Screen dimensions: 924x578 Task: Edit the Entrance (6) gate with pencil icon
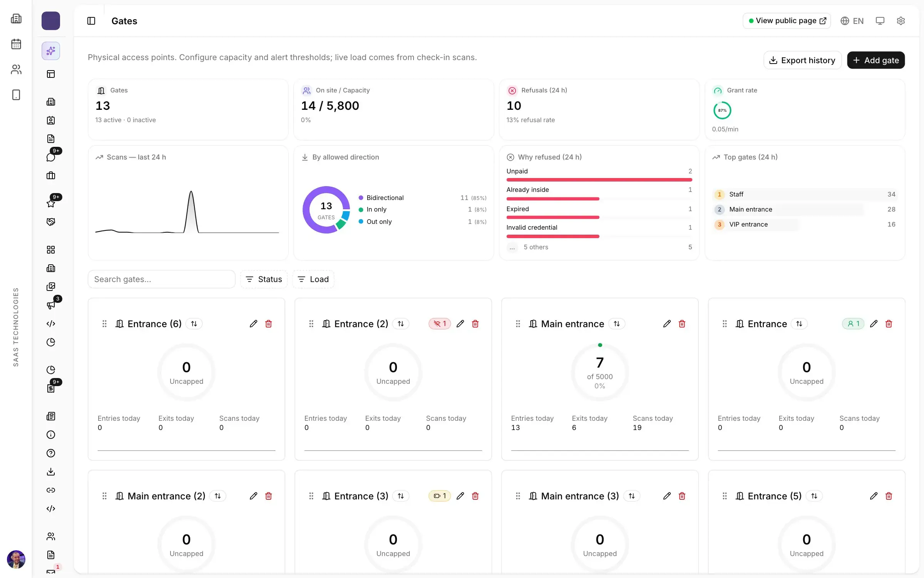(253, 324)
